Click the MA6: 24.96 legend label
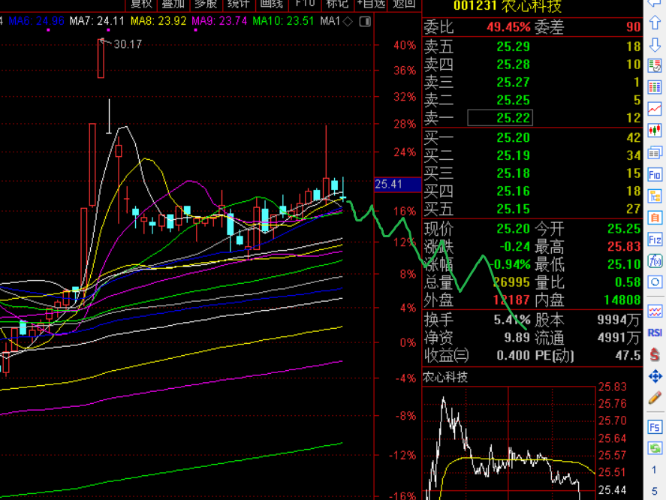The image size is (666, 500). click(x=37, y=21)
